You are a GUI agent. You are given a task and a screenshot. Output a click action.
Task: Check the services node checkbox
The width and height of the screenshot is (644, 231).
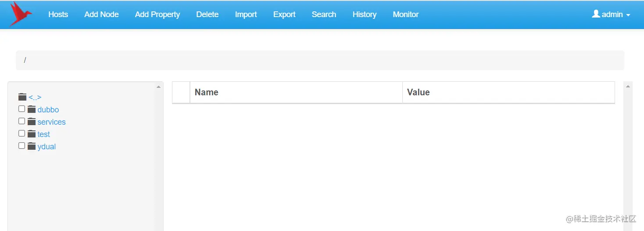click(x=21, y=121)
